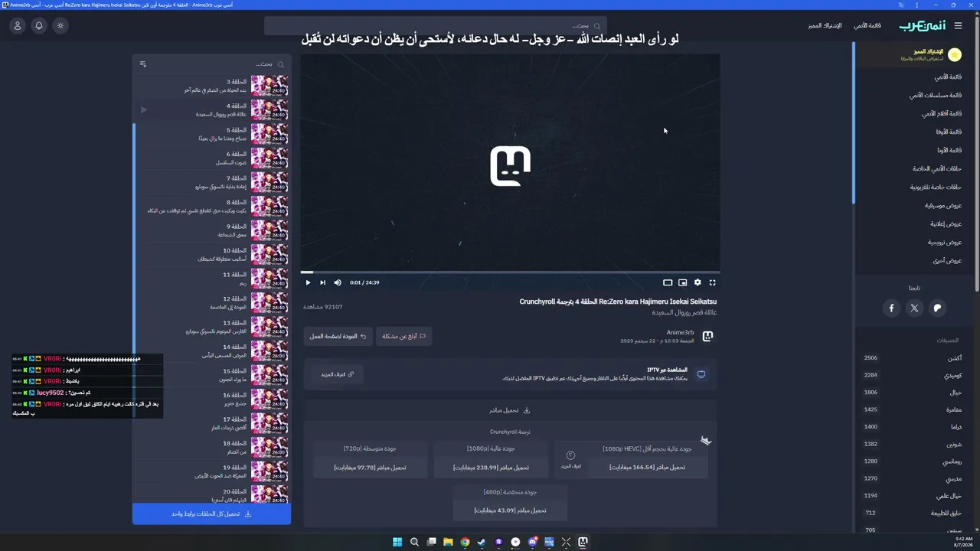Image resolution: width=980 pixels, height=551 pixels.
Task: Open قائمة الأنمي in the top navigation
Action: (x=867, y=25)
